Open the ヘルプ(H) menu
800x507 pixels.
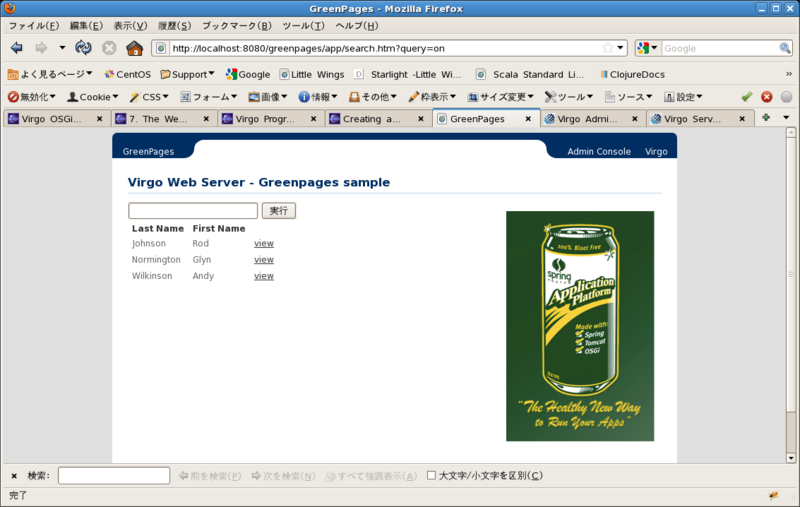pos(357,26)
